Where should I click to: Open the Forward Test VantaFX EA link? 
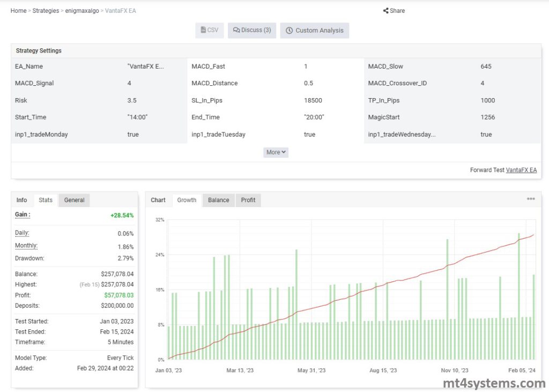[521, 169]
